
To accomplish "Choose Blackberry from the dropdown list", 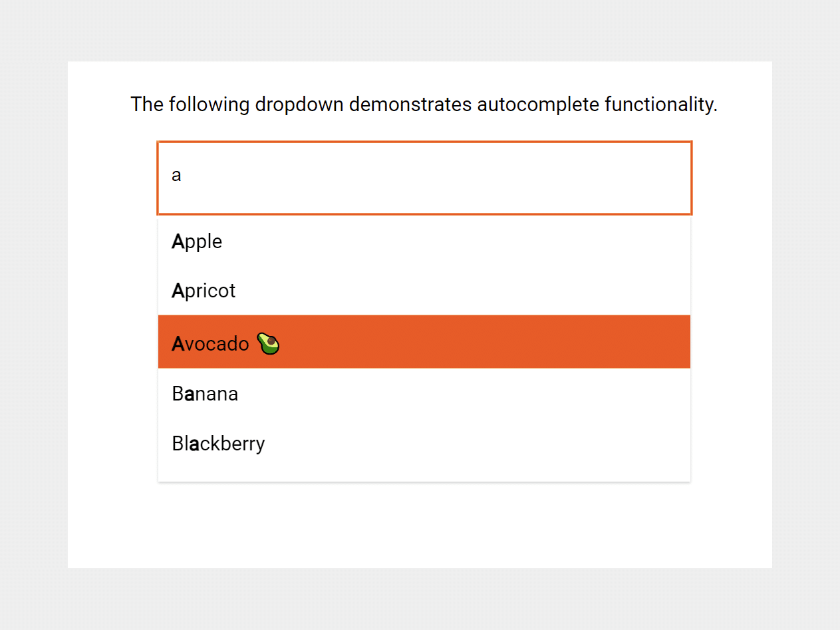I will 218,443.
